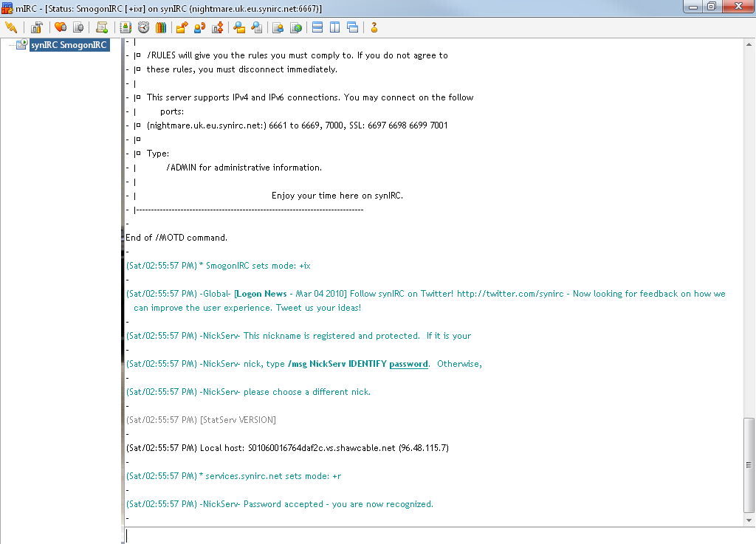Image resolution: width=756 pixels, height=544 pixels.
Task: Click the DCC Send file folder icon
Action: click(x=182, y=27)
